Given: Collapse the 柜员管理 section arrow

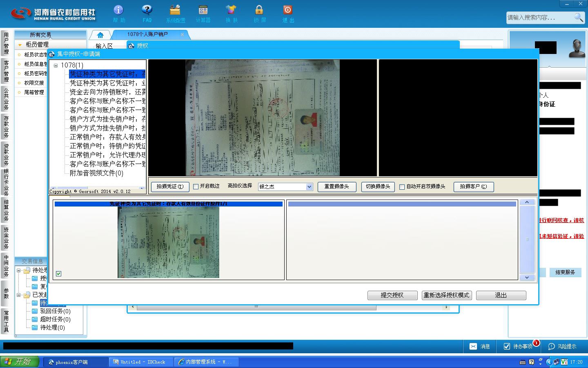Looking at the screenshot, I should click(x=20, y=45).
